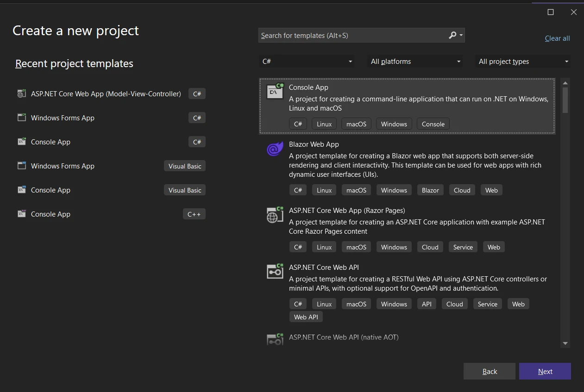Click the Console App template icon
Image resolution: width=584 pixels, height=392 pixels.
tap(275, 91)
